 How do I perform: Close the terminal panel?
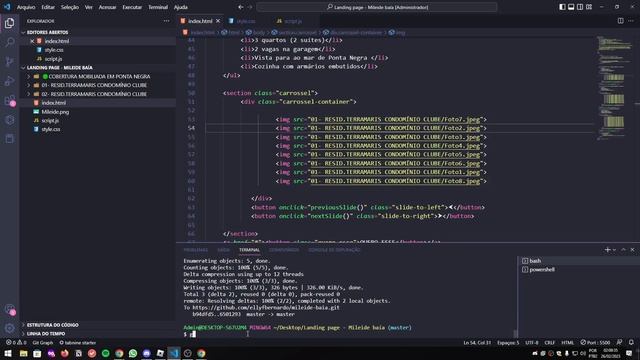(633, 249)
